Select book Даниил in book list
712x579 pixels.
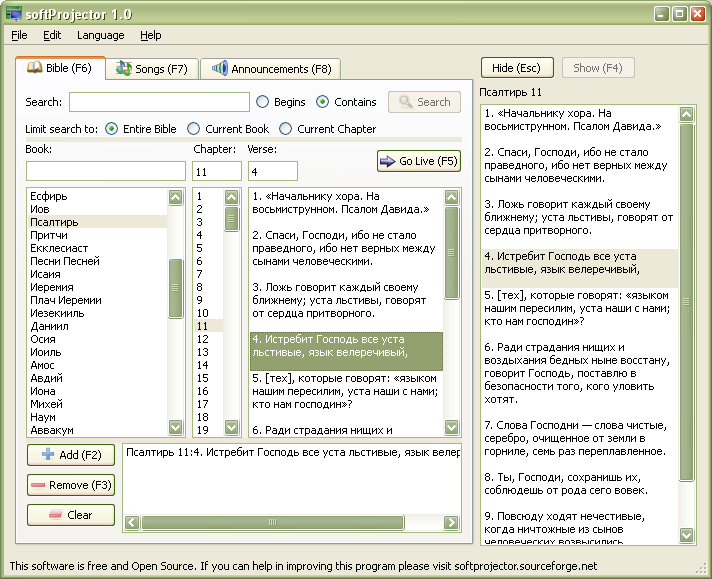coord(97,326)
